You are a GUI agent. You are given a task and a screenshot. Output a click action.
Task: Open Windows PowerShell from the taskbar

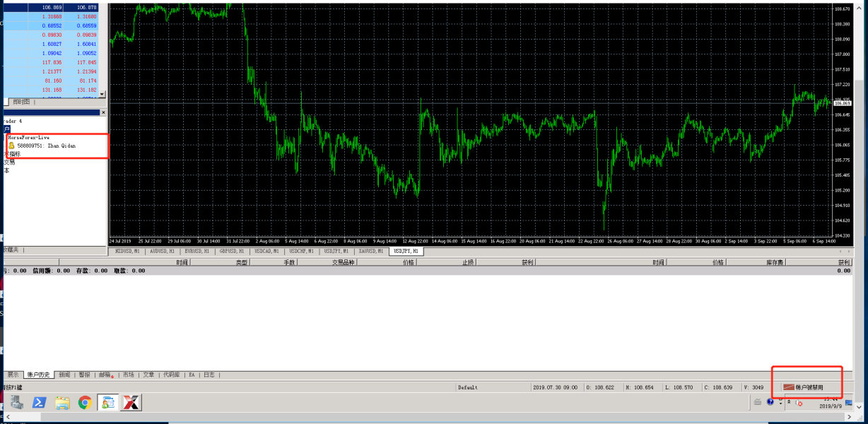pyautogui.click(x=39, y=403)
